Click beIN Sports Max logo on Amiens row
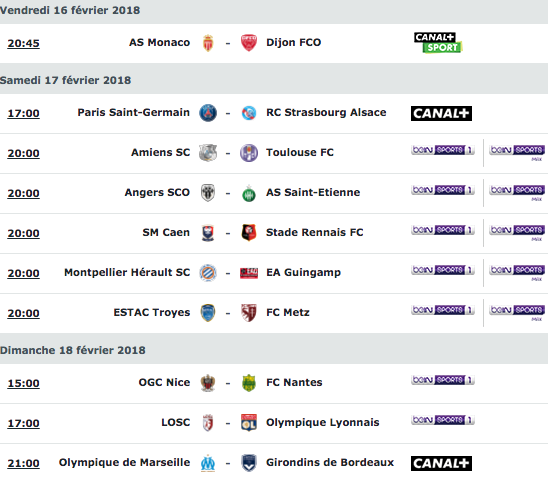The image size is (548, 478). pyautogui.click(x=517, y=153)
